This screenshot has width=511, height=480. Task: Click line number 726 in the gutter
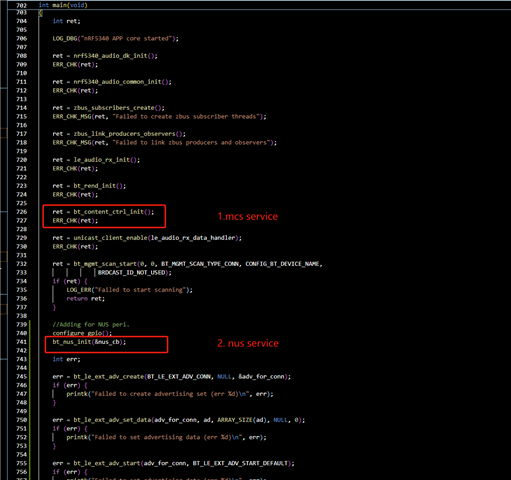pyautogui.click(x=21, y=212)
